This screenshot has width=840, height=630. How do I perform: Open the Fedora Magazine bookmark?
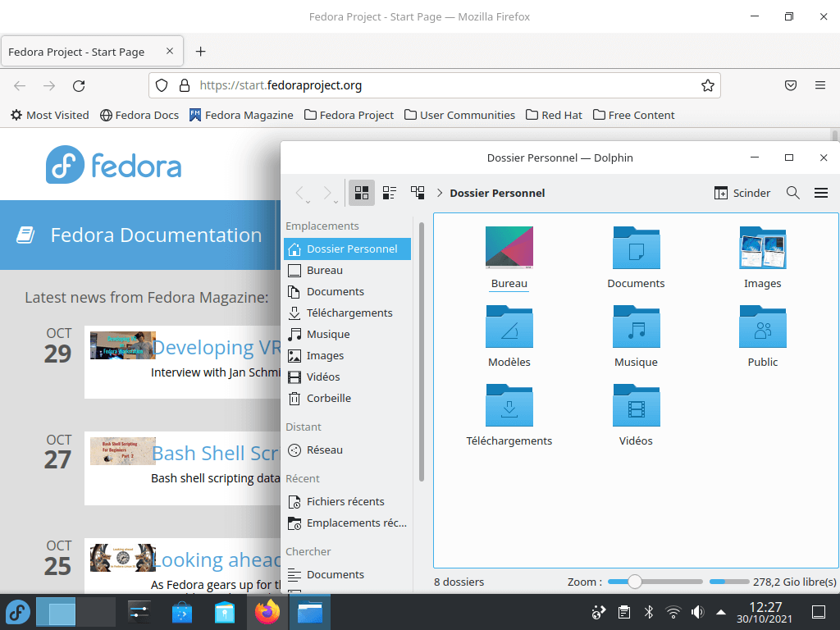tap(241, 115)
